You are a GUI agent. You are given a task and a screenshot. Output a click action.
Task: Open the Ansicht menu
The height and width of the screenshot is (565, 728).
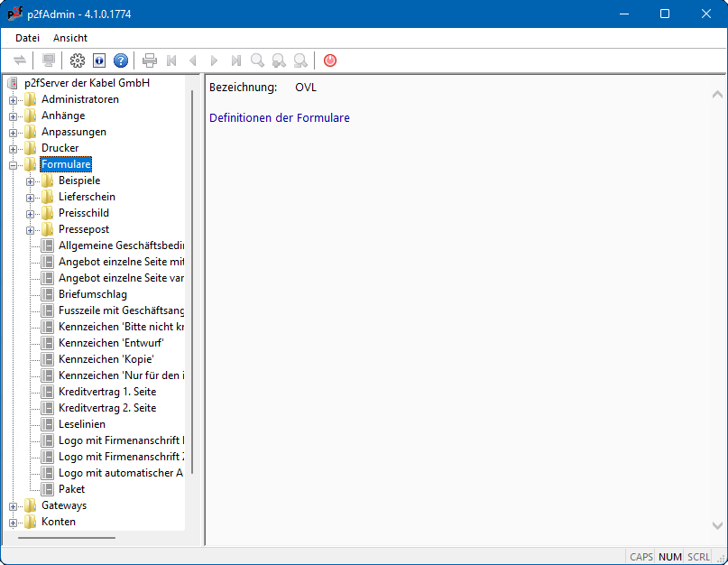[x=70, y=38]
